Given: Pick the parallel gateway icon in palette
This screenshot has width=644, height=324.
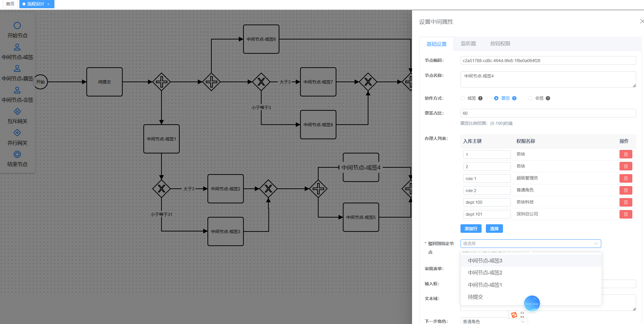Looking at the screenshot, I should (17, 133).
